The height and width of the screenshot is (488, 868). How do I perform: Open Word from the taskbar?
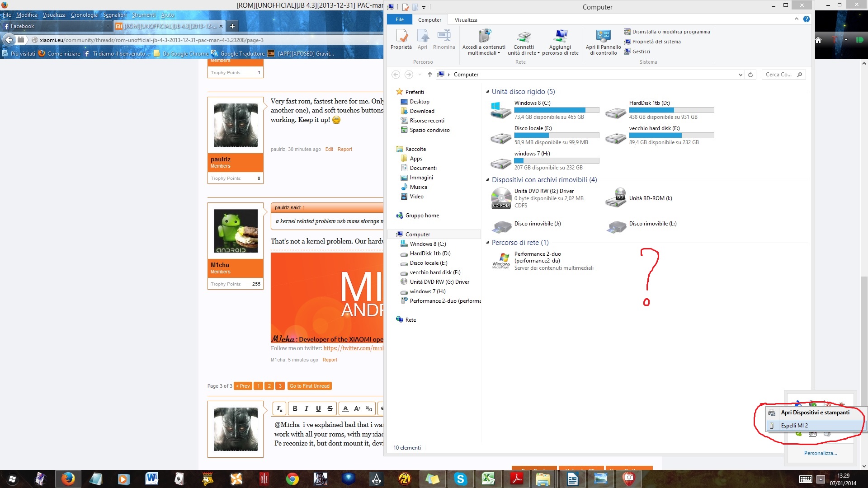click(152, 479)
